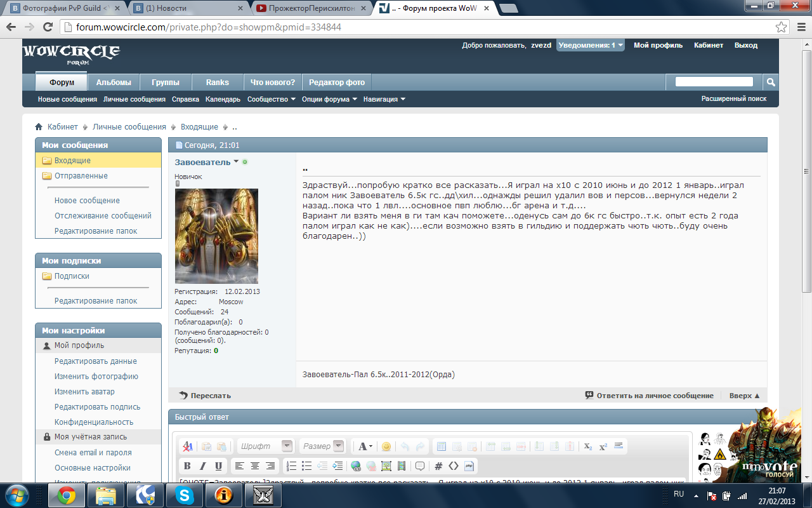Open the text color dropdown

click(x=365, y=446)
